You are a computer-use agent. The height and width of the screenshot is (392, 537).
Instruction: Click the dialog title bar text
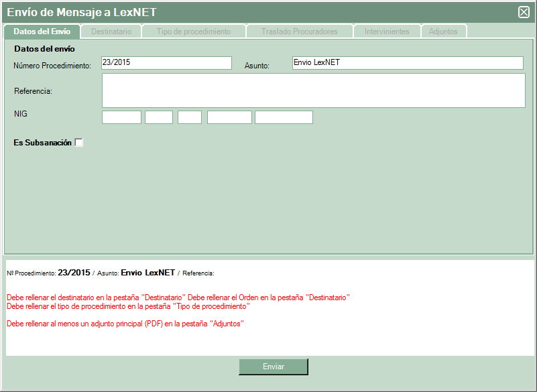(x=82, y=12)
